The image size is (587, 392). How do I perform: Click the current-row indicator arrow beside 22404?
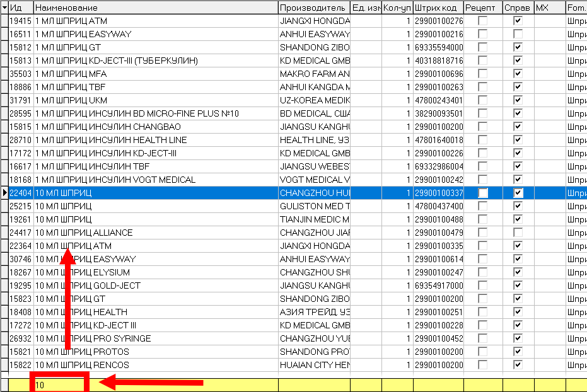tap(4, 193)
